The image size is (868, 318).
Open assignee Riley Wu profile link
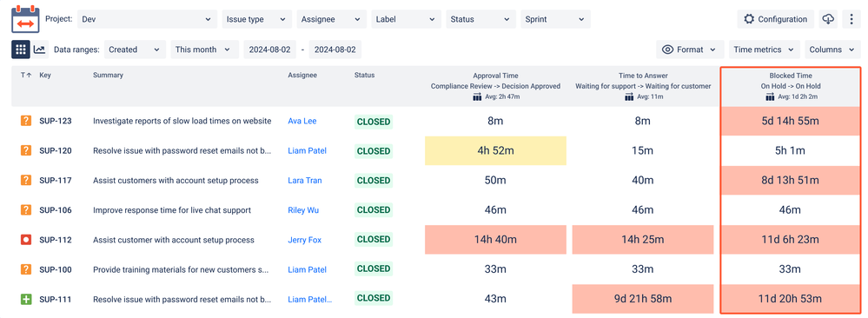(303, 210)
